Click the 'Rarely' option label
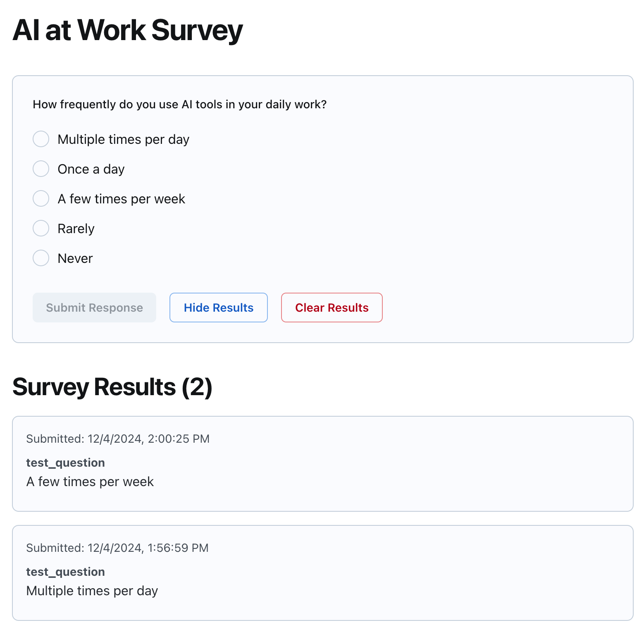This screenshot has height=644, width=644. click(76, 228)
